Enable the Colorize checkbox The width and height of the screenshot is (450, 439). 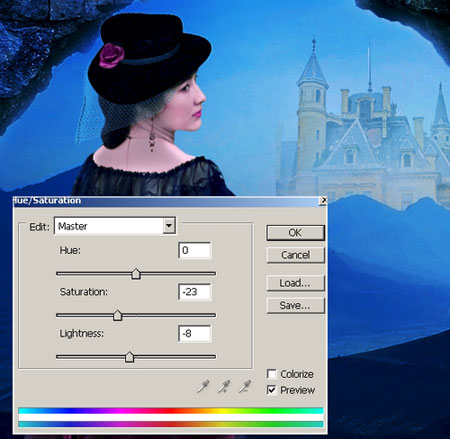click(x=272, y=374)
